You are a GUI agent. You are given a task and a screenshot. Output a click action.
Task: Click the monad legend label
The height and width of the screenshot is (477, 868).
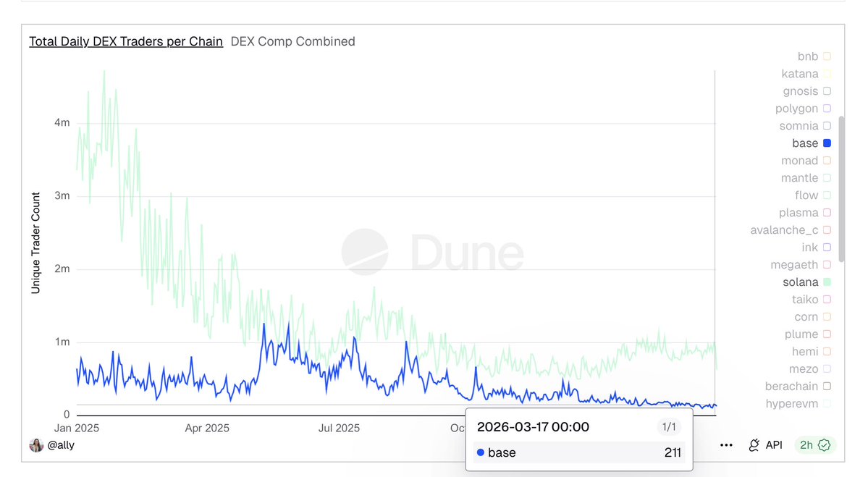799,161
